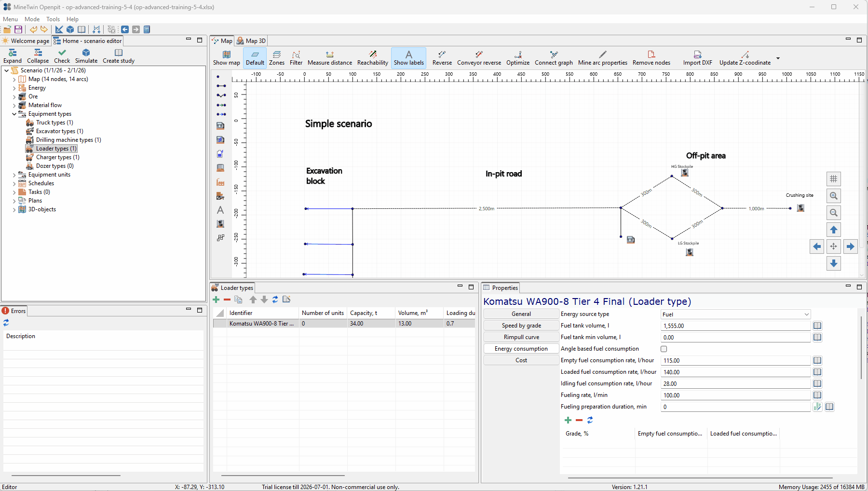
Task: Zoom out on the map with magnifier minus
Action: pyautogui.click(x=834, y=213)
